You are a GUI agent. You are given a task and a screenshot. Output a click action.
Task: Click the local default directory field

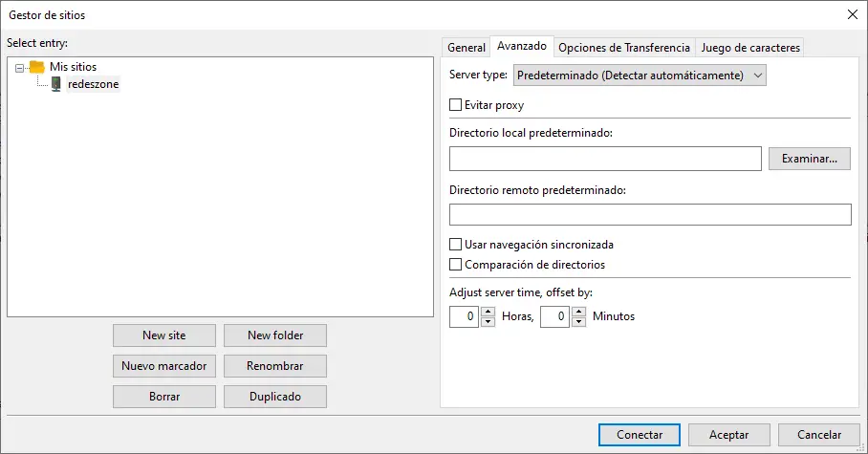[604, 159]
